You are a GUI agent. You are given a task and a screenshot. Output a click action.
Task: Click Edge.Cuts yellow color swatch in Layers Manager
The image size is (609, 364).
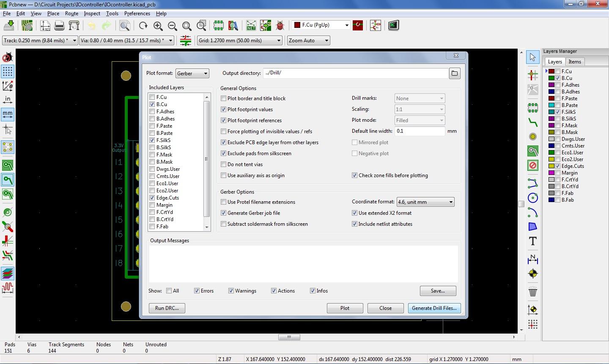point(551,166)
